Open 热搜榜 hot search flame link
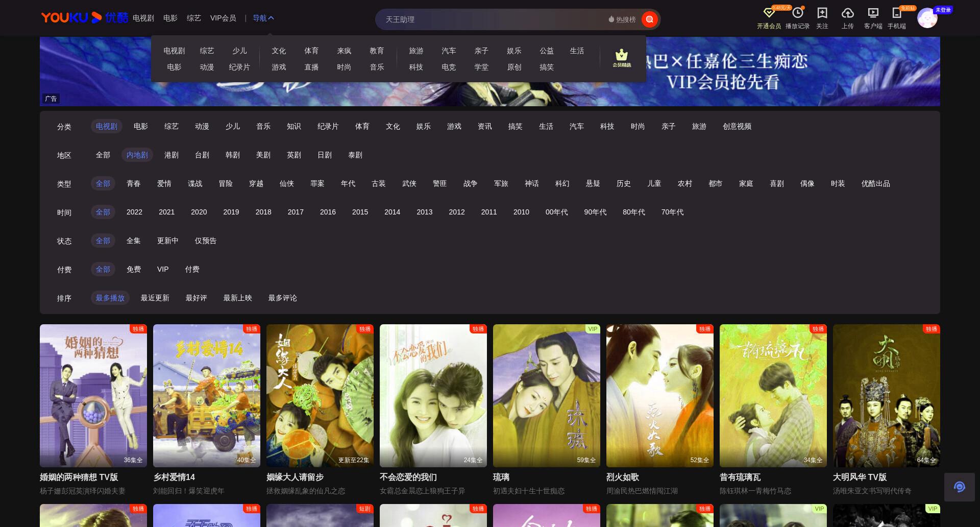Viewport: 980px width, 527px height. [622, 19]
